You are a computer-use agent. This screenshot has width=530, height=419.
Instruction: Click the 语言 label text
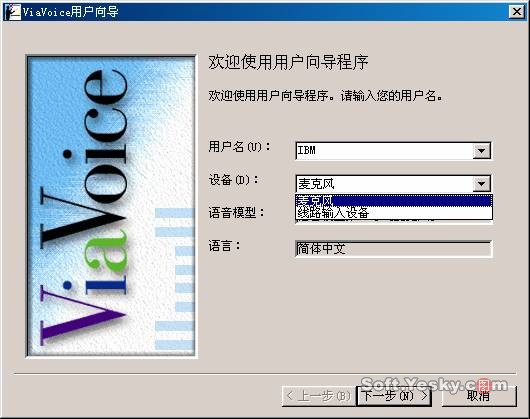(224, 246)
